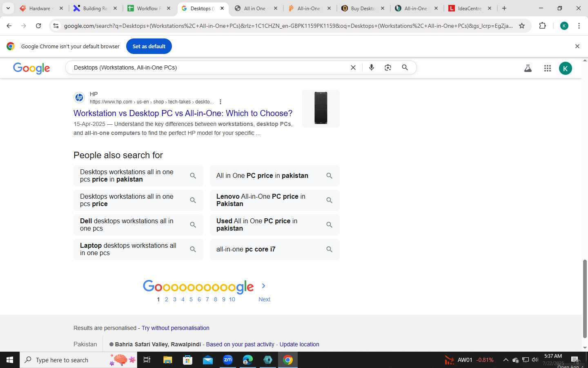Viewport: 588px width, 368px height.
Task: Go back to the previous page
Action: [x=9, y=26]
